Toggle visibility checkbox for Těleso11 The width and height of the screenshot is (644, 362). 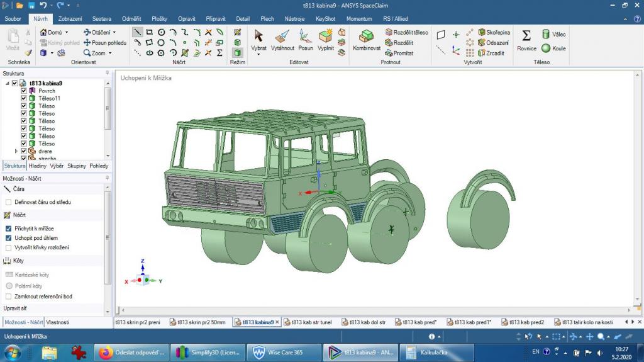click(24, 98)
